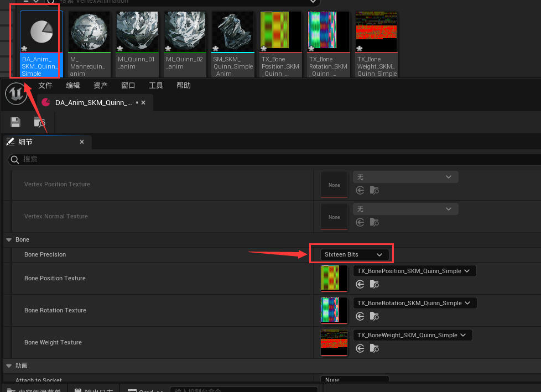541x392 pixels.
Task: Browse to asset in Content Browser toolbar icon
Action: (x=40, y=122)
